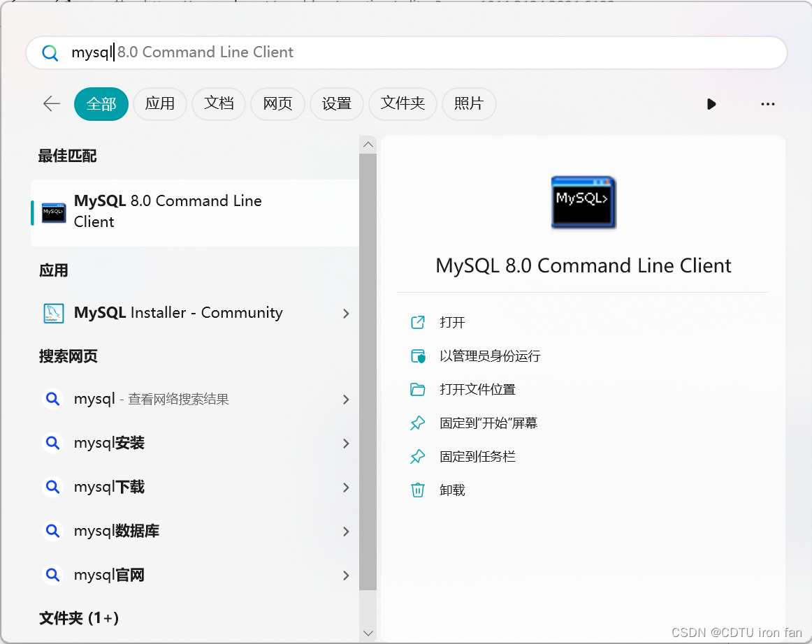Viewport: 812px width, 644px height.
Task: Click in the search text input field
Action: coord(407,52)
